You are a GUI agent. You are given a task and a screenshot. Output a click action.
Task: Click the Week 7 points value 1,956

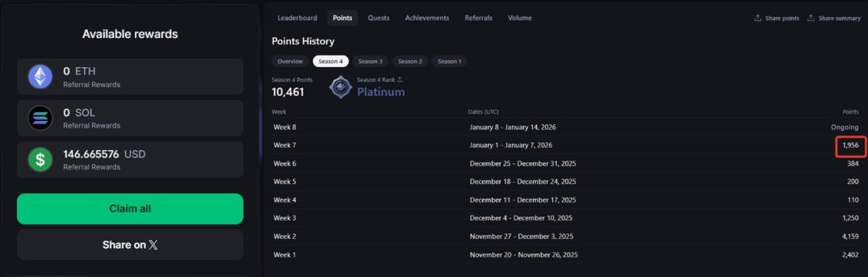(x=850, y=145)
